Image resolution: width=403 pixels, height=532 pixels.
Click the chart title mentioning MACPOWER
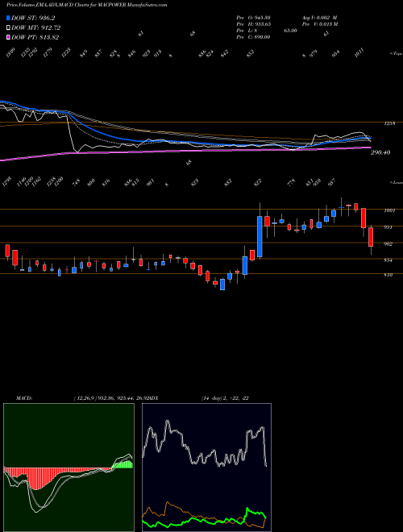pos(87,5)
